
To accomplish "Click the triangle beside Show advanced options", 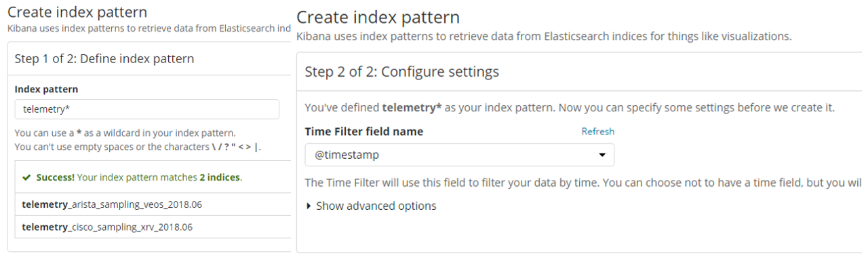I will (310, 206).
